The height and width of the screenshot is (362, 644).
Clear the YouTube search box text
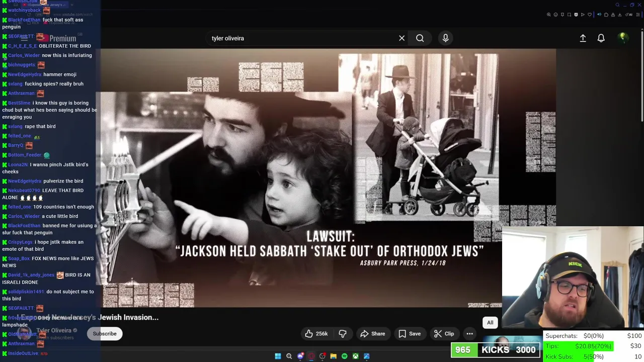tap(401, 38)
